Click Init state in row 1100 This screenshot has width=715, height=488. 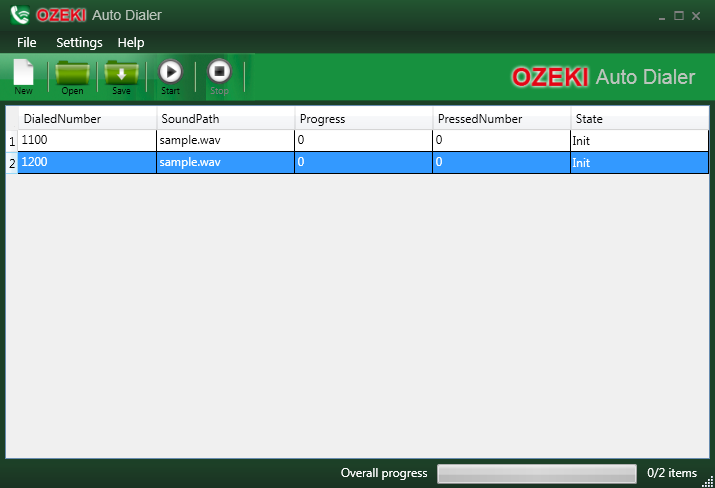tap(640, 140)
